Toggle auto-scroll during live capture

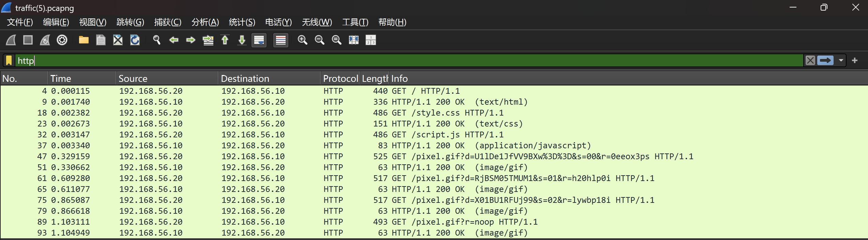(259, 40)
